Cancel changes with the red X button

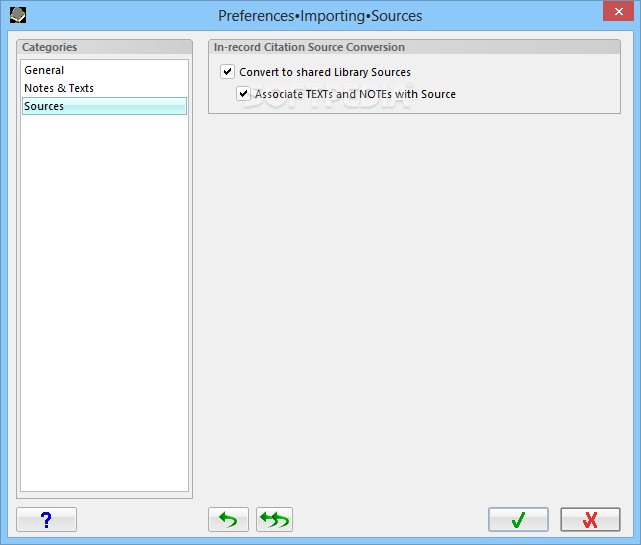590,519
